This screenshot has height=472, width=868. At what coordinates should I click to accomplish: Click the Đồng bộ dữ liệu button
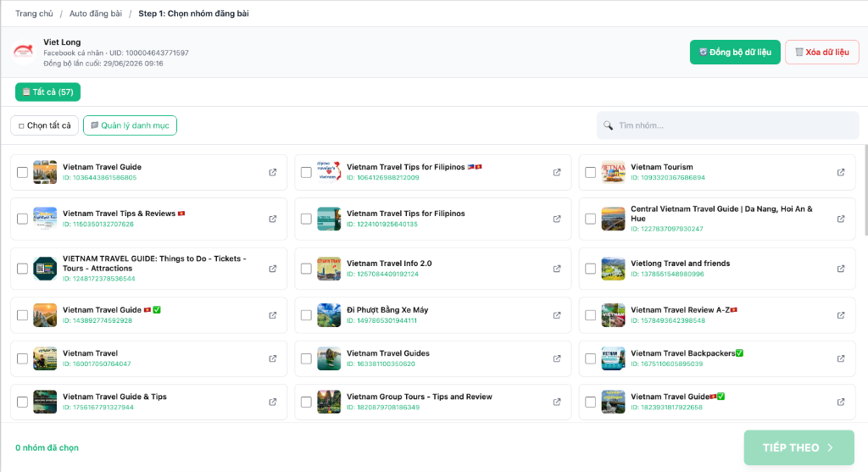[x=735, y=52]
